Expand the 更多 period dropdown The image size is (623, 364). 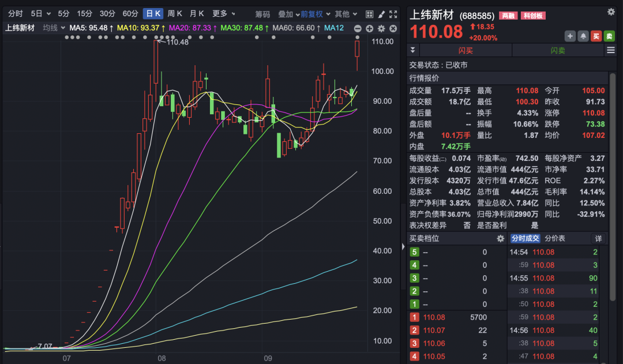coord(223,14)
